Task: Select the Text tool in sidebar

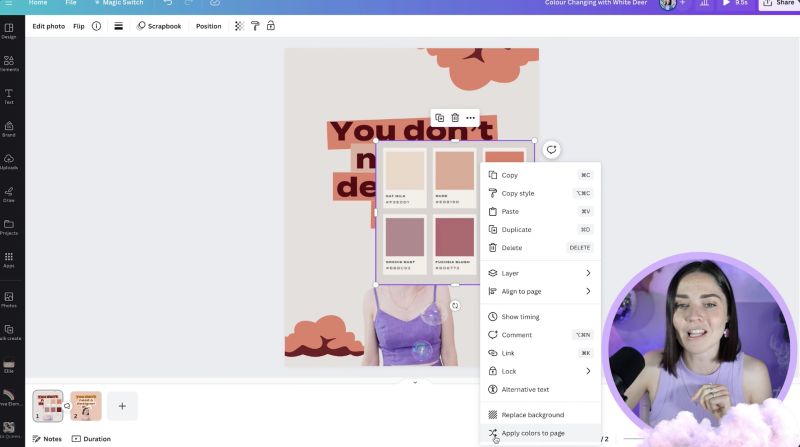Action: pos(9,96)
